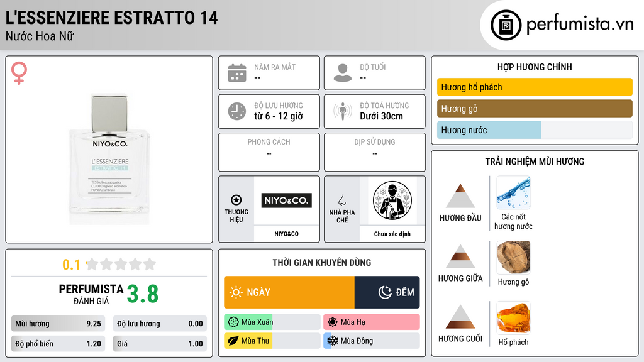Click the dark Đêm night usage bar
Screen dimensions: 644x362
tap(387, 292)
